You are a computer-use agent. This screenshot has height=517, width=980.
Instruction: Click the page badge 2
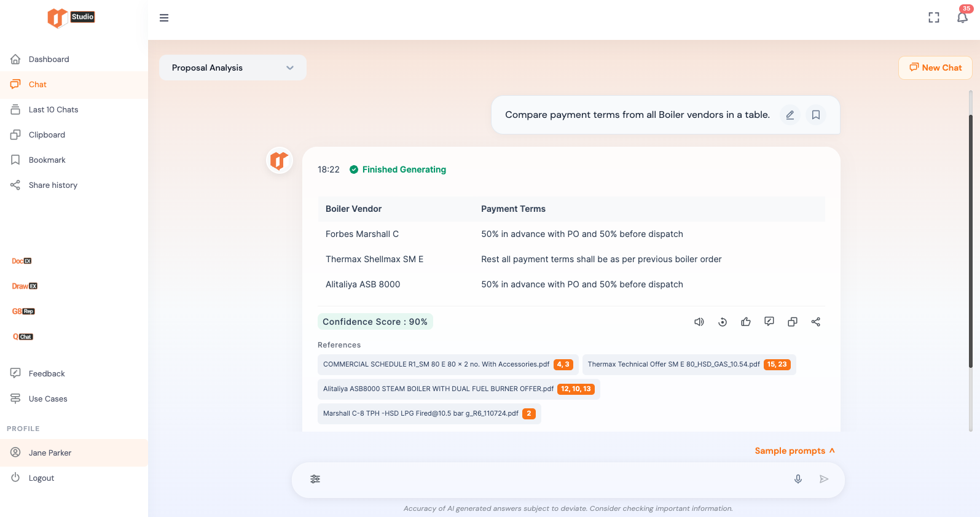tap(529, 414)
